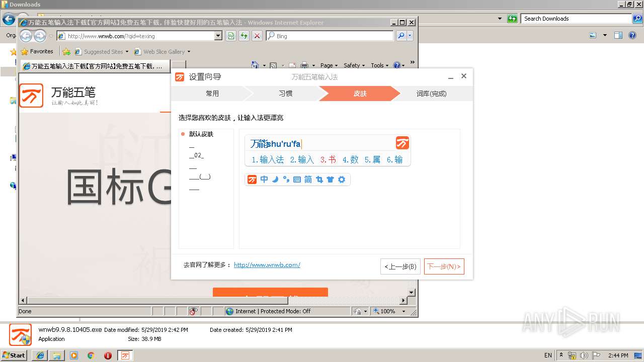Minimize the 设置向导 wizard window

pos(451,76)
